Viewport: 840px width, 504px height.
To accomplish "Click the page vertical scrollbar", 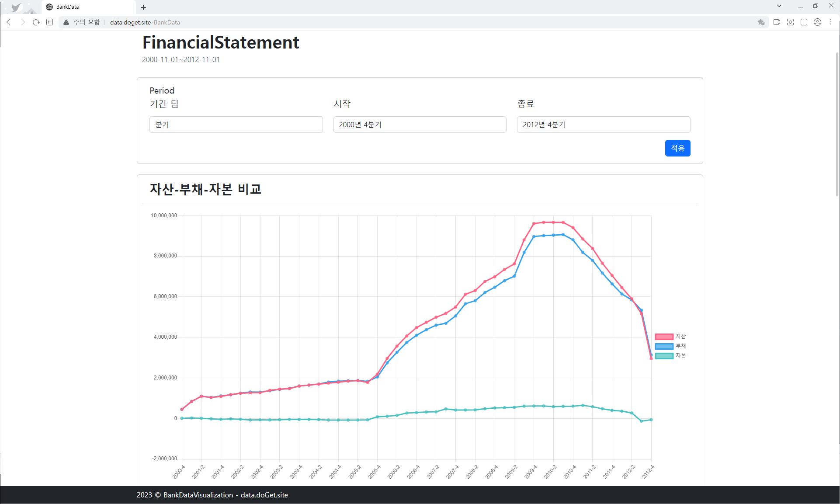I will point(837,125).
